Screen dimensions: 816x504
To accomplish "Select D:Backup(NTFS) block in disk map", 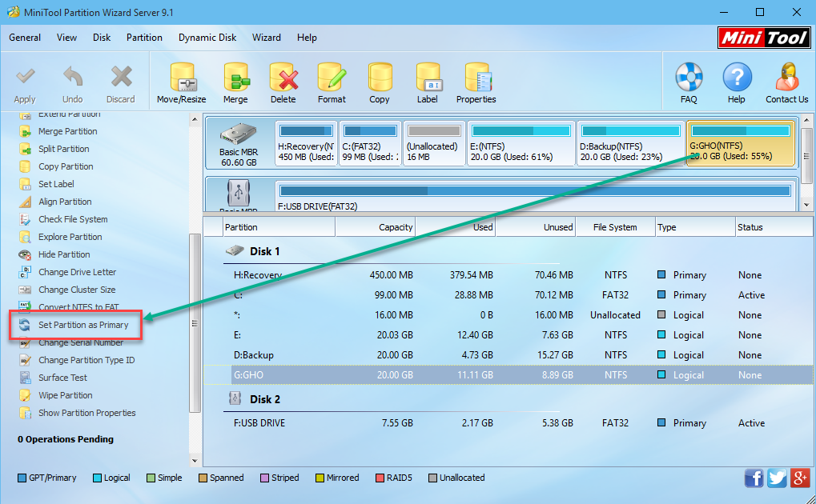I will (631, 143).
